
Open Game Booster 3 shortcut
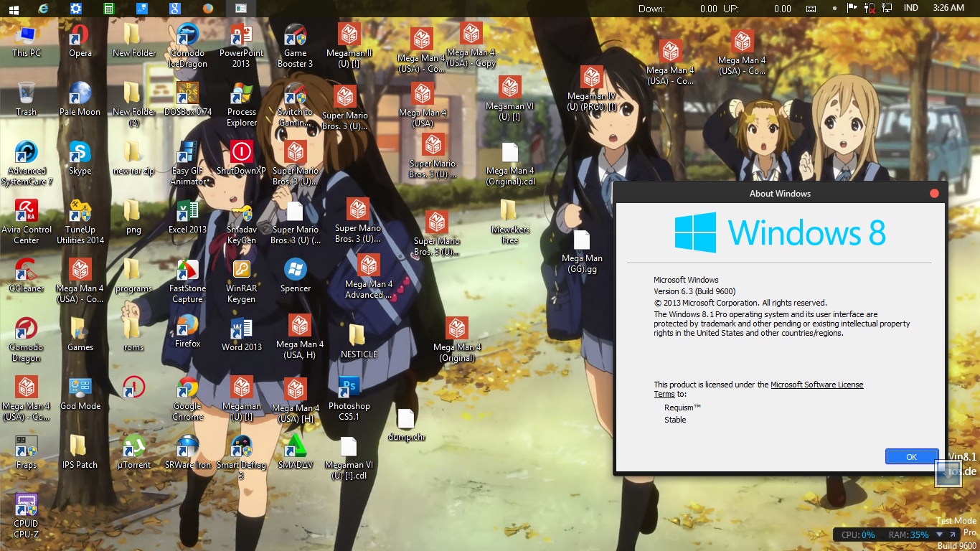[296, 46]
